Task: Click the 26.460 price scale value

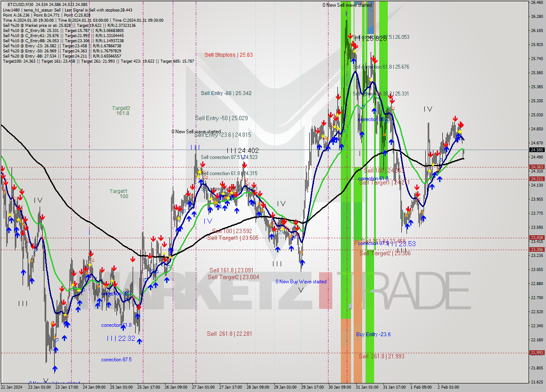Action: tap(537, 3)
